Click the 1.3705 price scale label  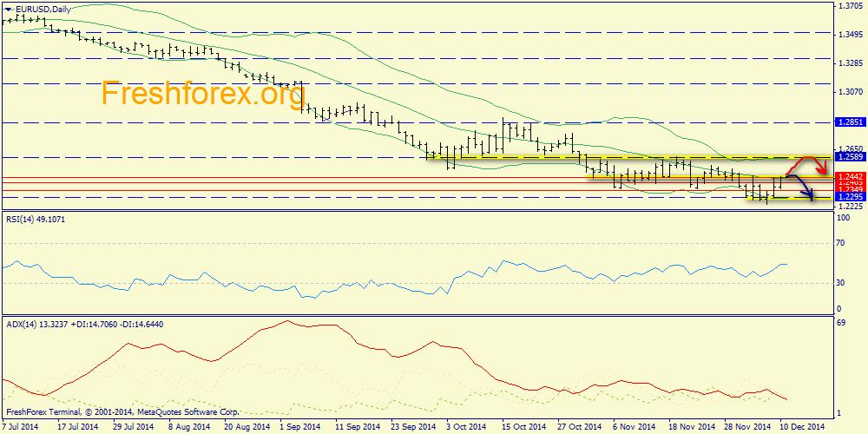849,5
